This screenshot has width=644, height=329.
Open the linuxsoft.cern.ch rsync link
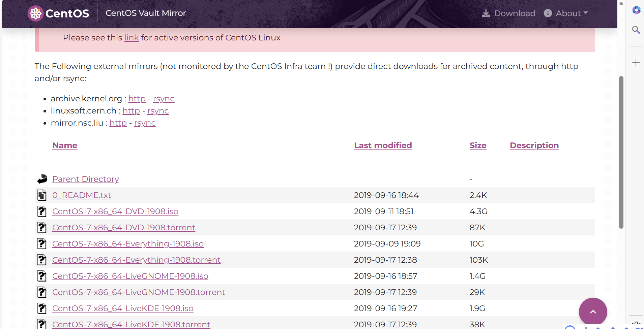pos(158,111)
